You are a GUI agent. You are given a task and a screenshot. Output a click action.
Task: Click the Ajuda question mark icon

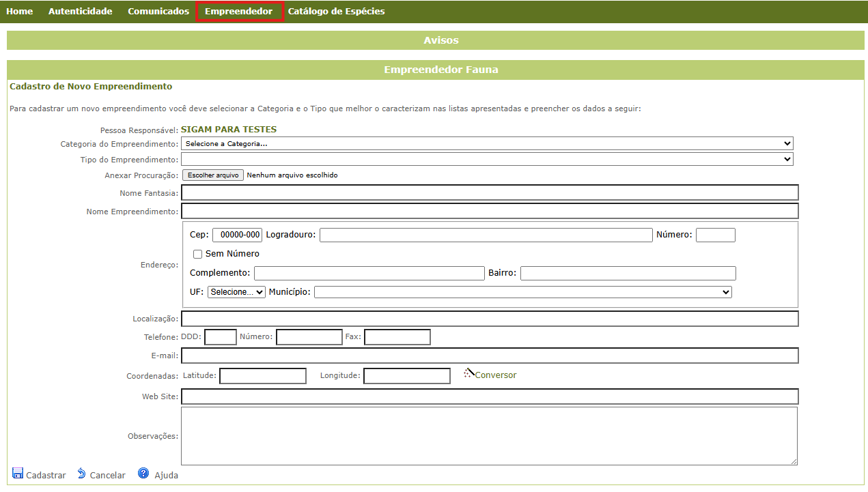pyautogui.click(x=143, y=474)
